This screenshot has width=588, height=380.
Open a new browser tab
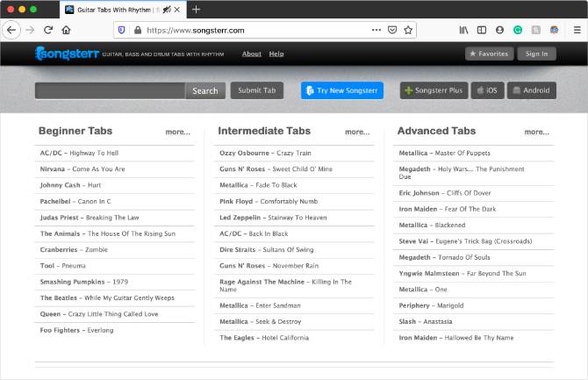[196, 9]
